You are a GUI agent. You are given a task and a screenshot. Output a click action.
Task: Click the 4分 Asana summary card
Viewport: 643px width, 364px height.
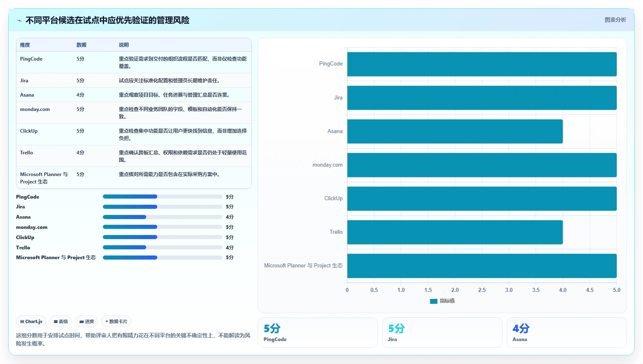coord(567,332)
